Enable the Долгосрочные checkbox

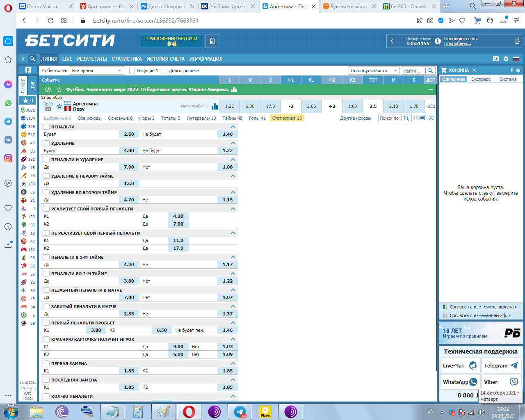(164, 71)
